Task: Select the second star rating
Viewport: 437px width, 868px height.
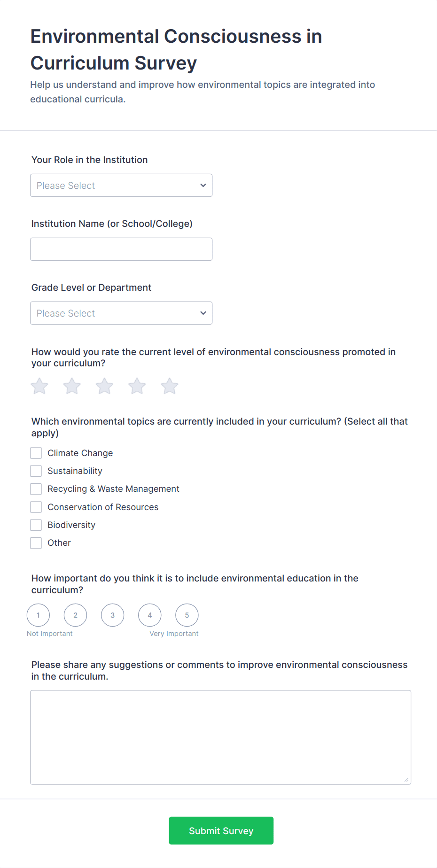Action: coord(71,386)
